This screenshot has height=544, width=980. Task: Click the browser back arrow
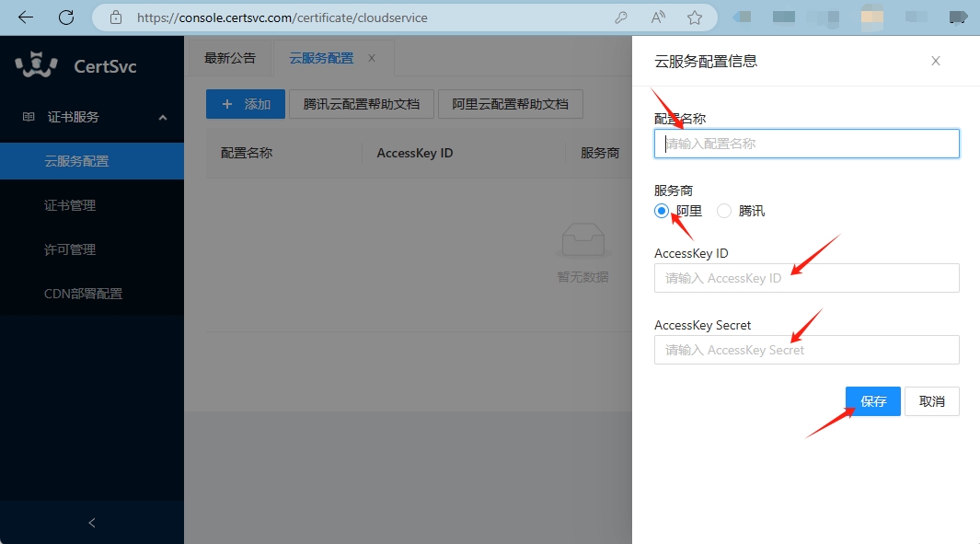25,17
